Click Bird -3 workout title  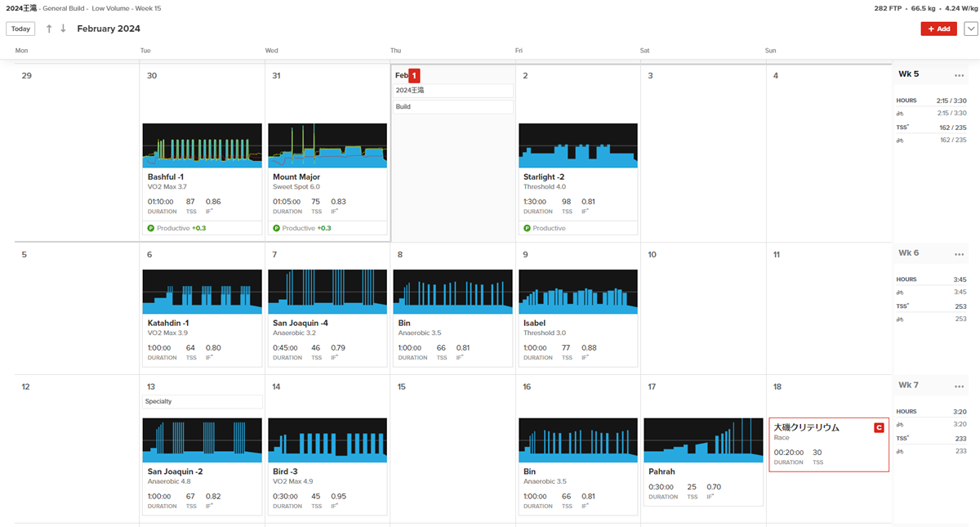tap(285, 471)
